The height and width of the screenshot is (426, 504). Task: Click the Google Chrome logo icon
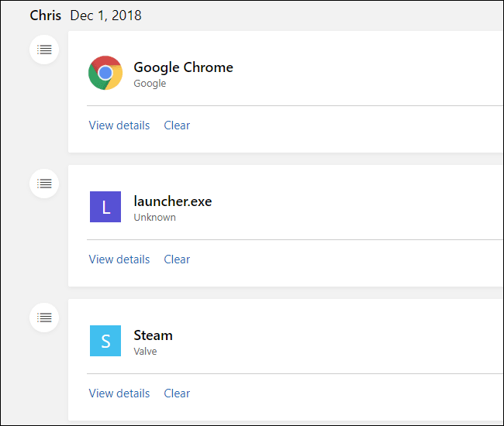(105, 73)
